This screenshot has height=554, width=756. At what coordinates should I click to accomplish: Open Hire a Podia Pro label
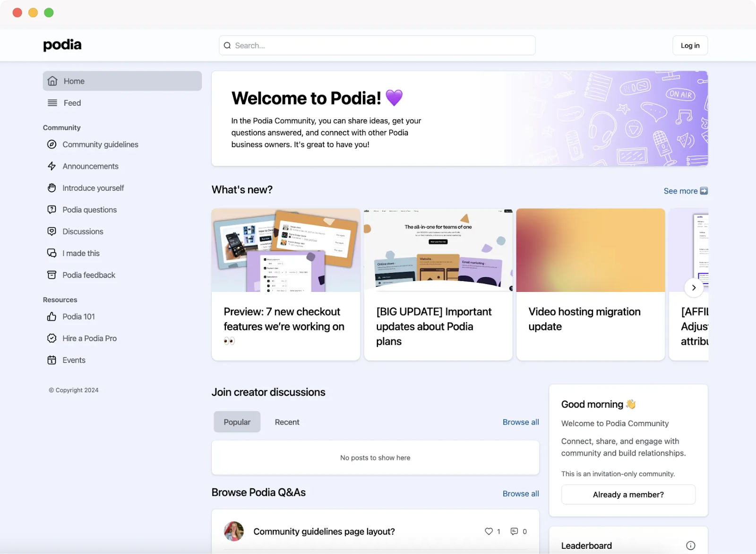[90, 338]
